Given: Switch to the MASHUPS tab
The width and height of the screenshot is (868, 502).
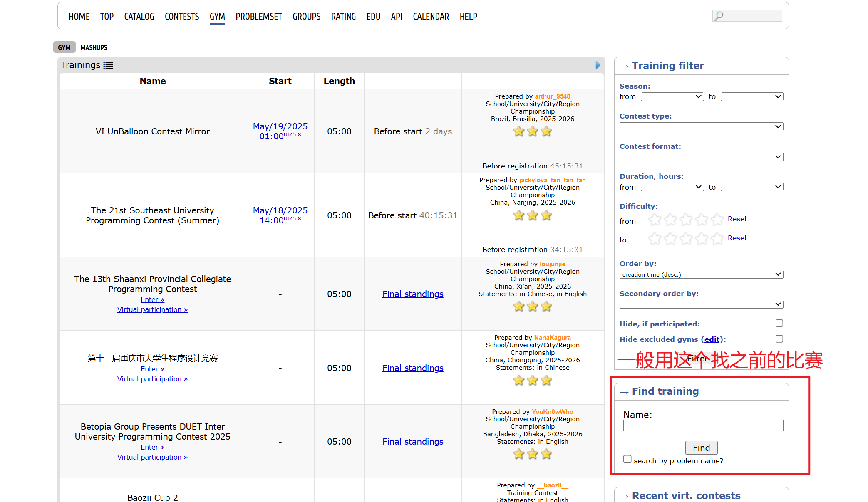Looking at the screenshot, I should point(94,48).
